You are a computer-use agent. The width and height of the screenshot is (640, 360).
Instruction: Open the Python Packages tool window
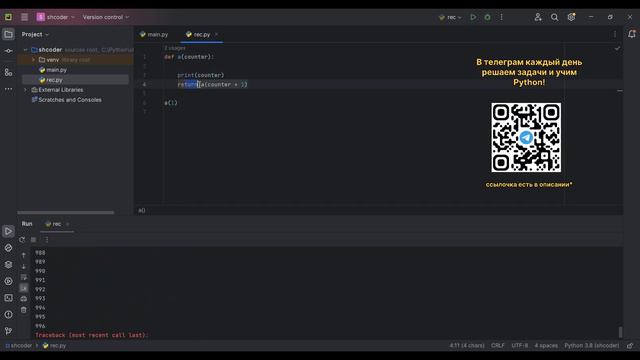8,248
